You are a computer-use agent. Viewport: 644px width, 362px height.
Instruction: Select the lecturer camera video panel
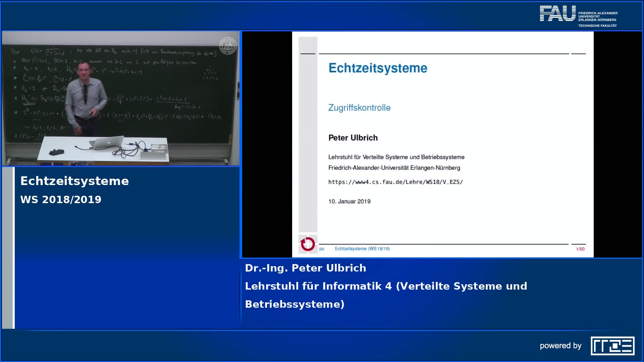pos(121,99)
